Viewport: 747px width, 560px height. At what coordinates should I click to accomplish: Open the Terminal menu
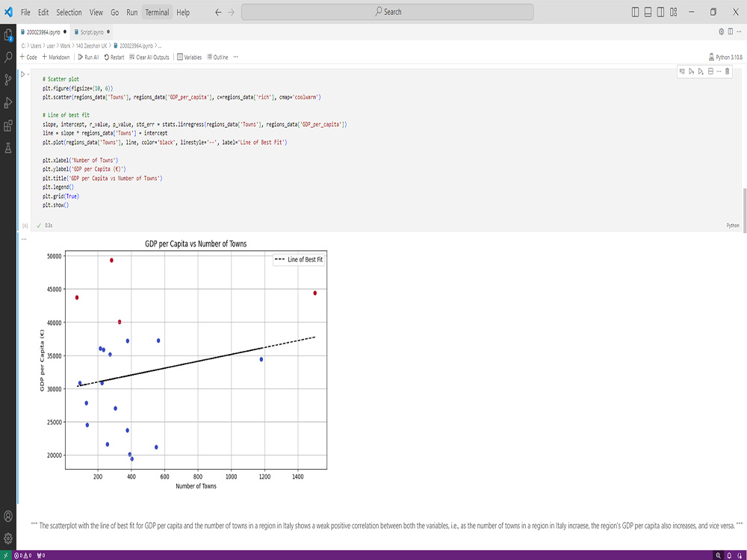[156, 12]
